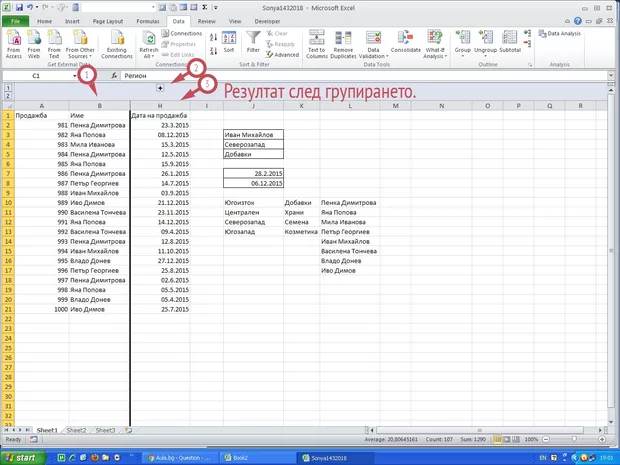Screen dimensions: 620x465
Task: Select outline level 2 button
Action: (x=7, y=97)
